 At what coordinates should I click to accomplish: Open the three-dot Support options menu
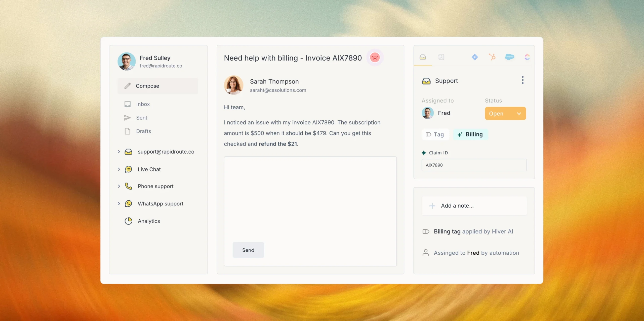[x=522, y=80]
